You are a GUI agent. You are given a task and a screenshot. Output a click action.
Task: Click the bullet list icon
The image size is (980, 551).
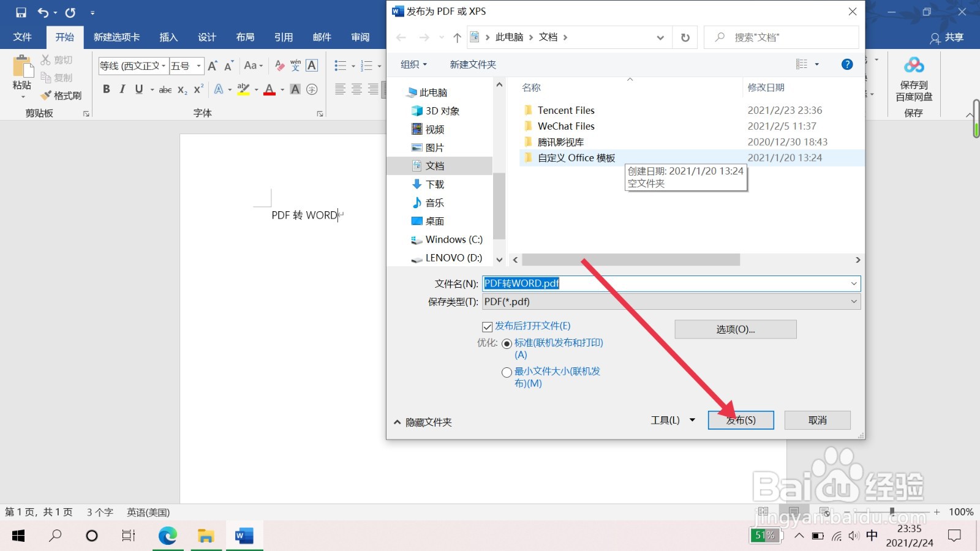pos(341,66)
